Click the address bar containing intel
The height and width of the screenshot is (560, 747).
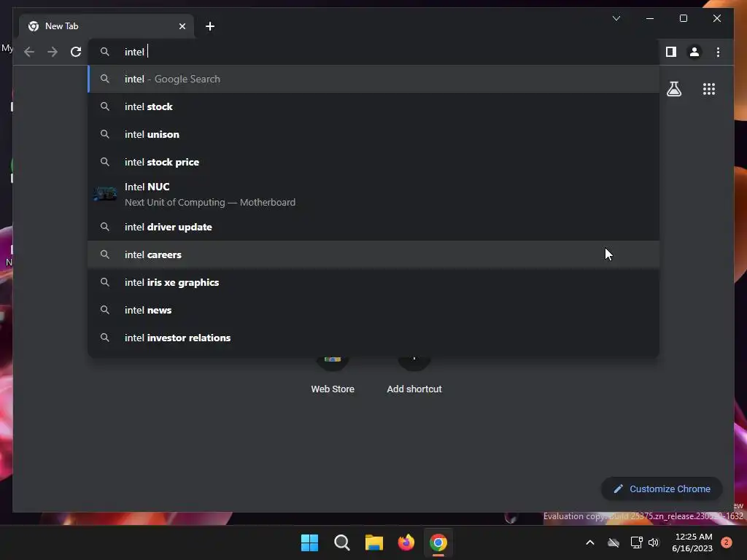(373, 52)
